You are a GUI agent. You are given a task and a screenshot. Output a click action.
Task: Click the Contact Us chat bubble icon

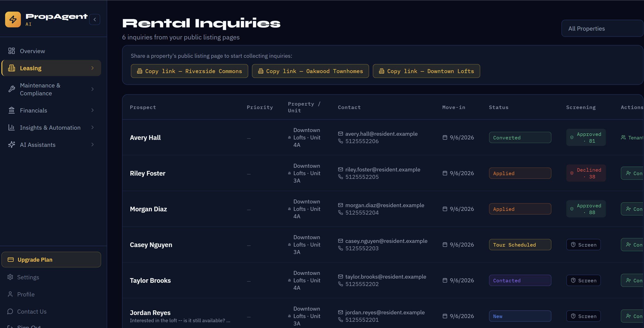pos(10,312)
